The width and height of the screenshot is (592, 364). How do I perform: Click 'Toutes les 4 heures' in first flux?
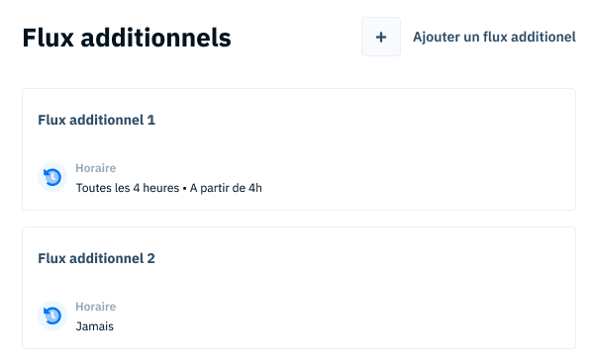coord(128,188)
